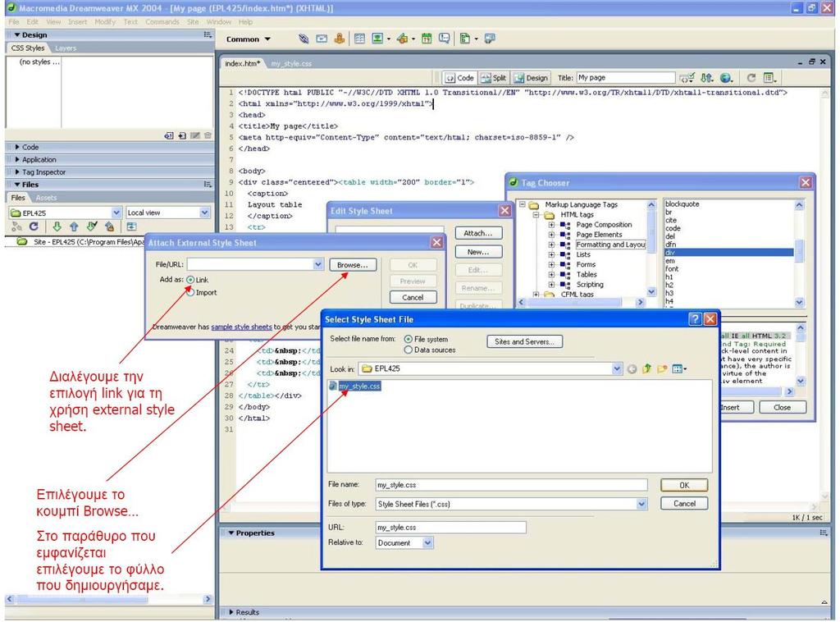Click the Title input field
The height and width of the screenshot is (622, 840).
[625, 78]
